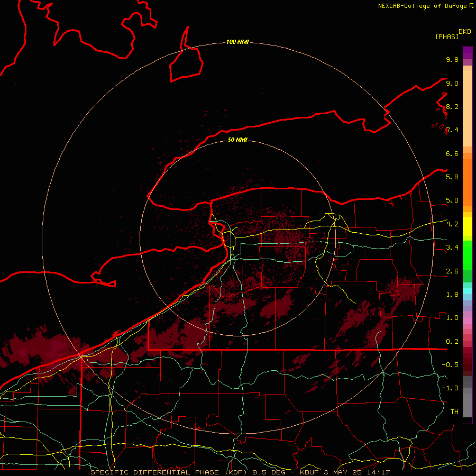Click the 1.0 value on the color scale

tap(452, 317)
